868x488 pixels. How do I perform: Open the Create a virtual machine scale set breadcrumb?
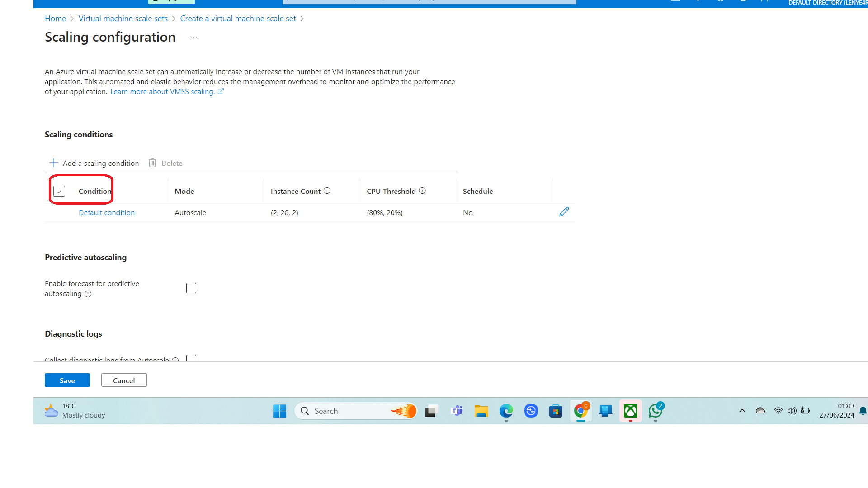click(x=238, y=19)
